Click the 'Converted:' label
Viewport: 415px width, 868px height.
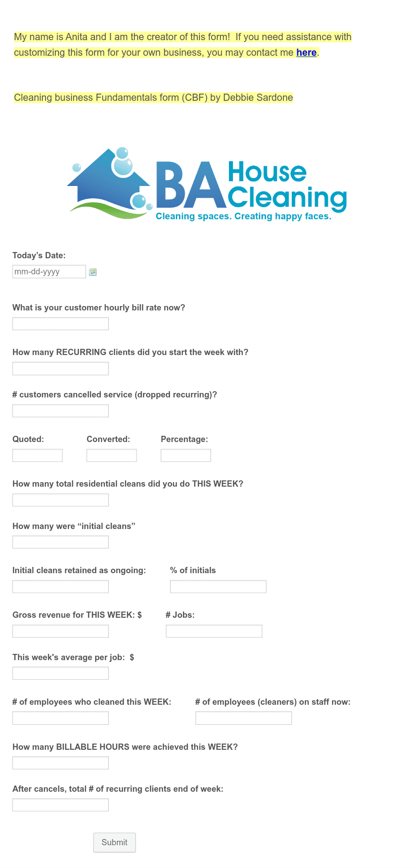[x=108, y=439]
